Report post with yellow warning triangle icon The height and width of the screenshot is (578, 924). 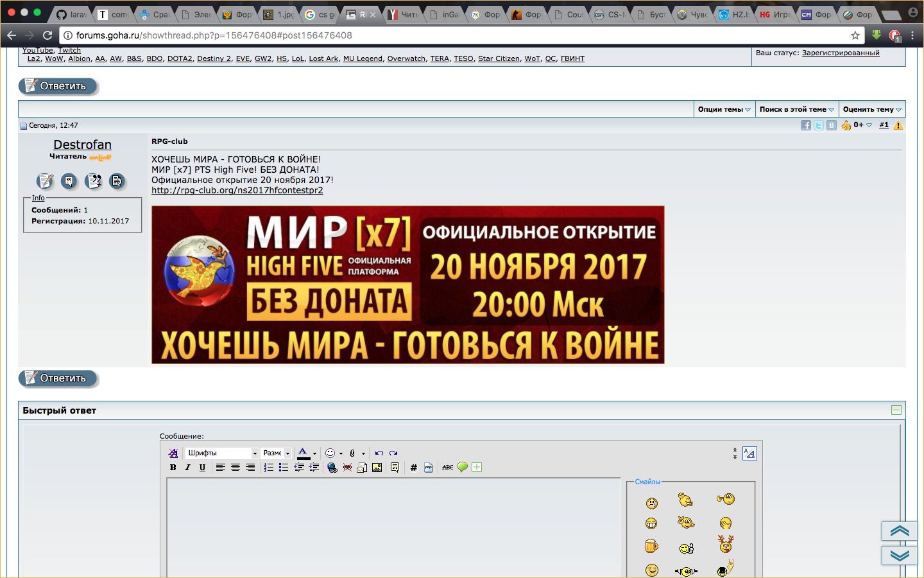898,125
